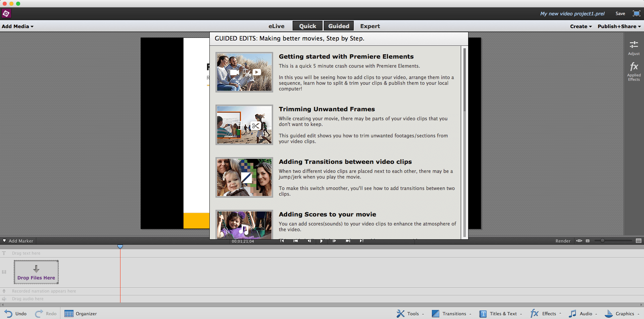This screenshot has width=644, height=319.
Task: Expand the Tools panel arrow
Action: point(423,314)
